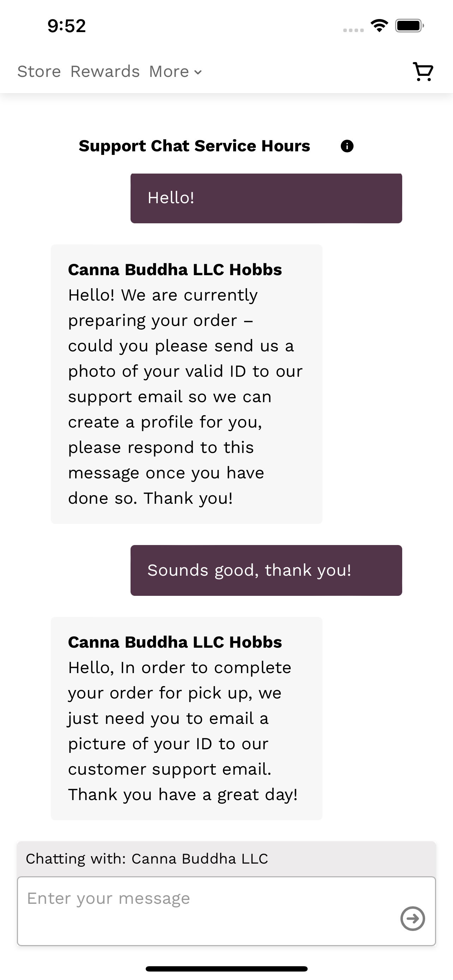Tap the cellular signal dots
Viewport: 453px width, 980px height.
(x=354, y=30)
